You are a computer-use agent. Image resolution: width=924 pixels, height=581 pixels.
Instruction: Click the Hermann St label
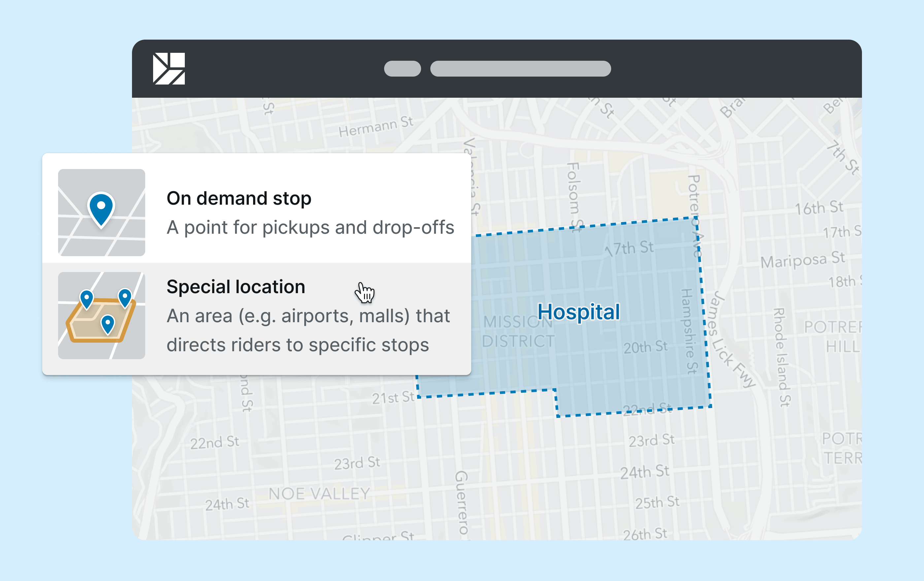point(376,127)
